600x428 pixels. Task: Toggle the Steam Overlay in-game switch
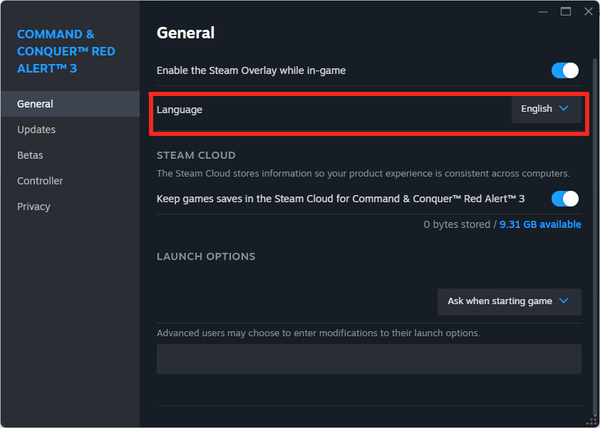[565, 71]
